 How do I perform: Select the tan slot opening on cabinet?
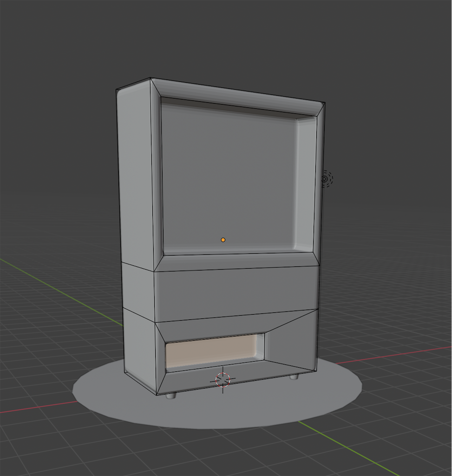[x=212, y=350]
